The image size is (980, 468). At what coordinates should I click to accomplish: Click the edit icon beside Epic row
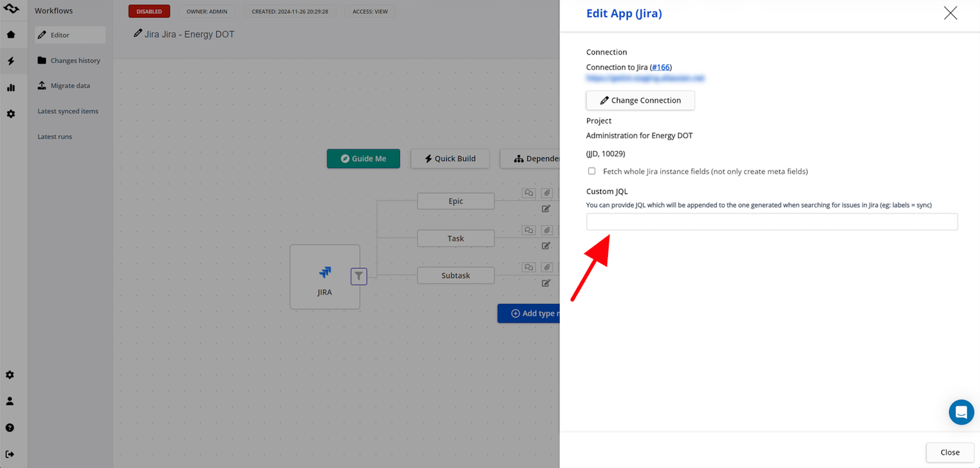(546, 208)
